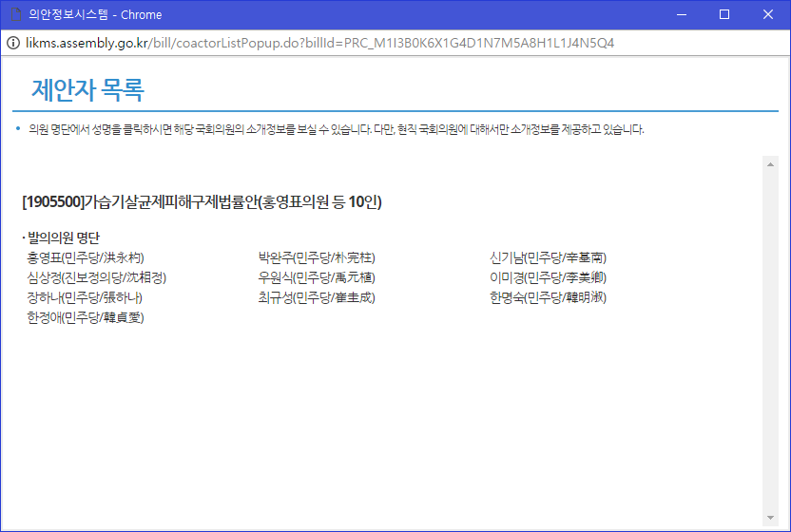791x532 pixels.
Task: Click the scrollbar up arrow
Action: coord(770,164)
